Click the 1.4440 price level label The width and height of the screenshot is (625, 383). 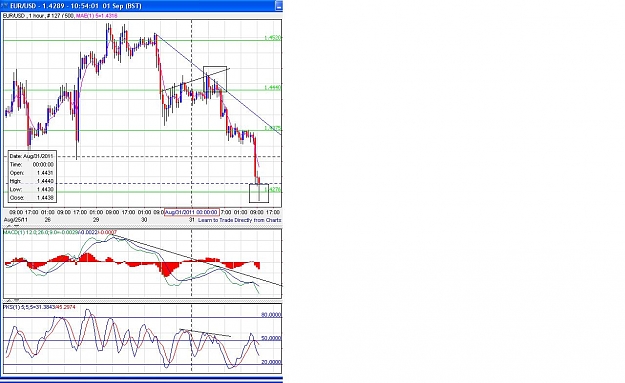click(x=273, y=88)
